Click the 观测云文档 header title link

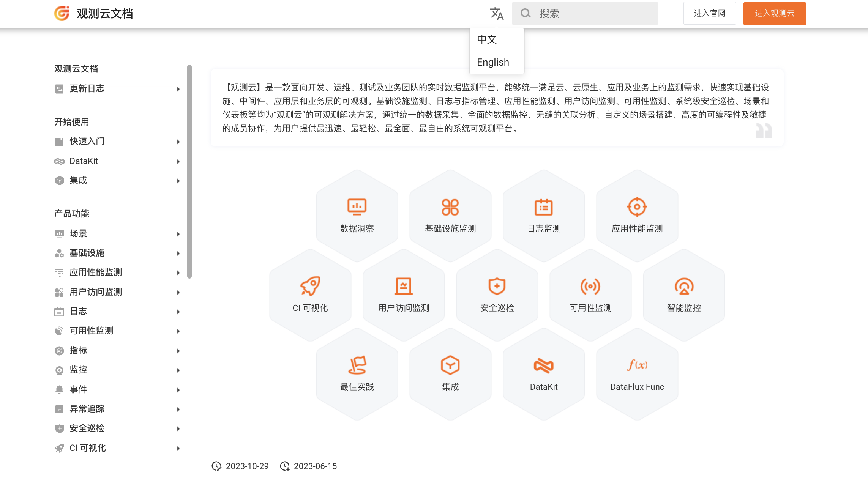(105, 14)
